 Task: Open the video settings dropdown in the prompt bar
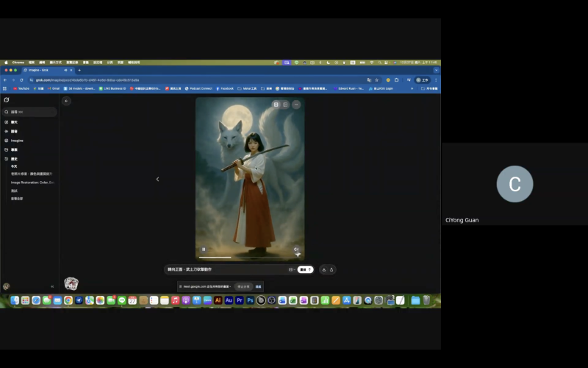point(292,269)
